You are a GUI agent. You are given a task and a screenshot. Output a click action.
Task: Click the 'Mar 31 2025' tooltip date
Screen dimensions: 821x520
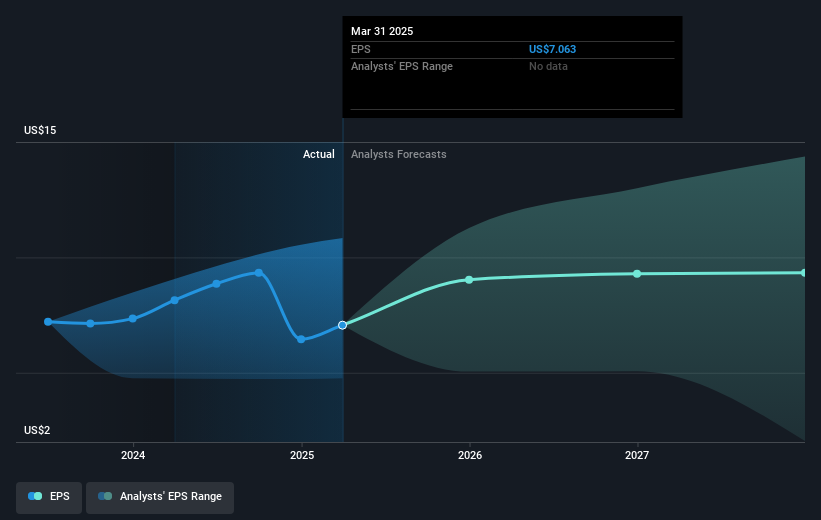tap(382, 31)
